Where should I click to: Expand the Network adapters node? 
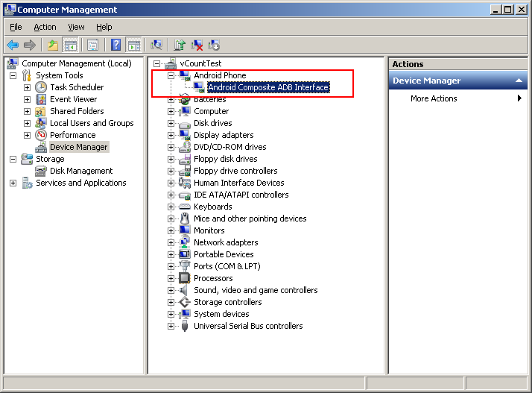[171, 242]
